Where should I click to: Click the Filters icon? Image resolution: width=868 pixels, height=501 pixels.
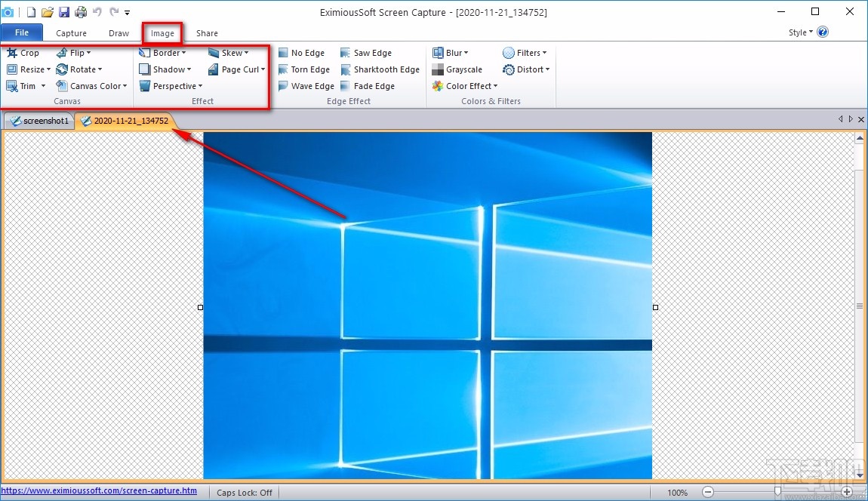pos(508,53)
